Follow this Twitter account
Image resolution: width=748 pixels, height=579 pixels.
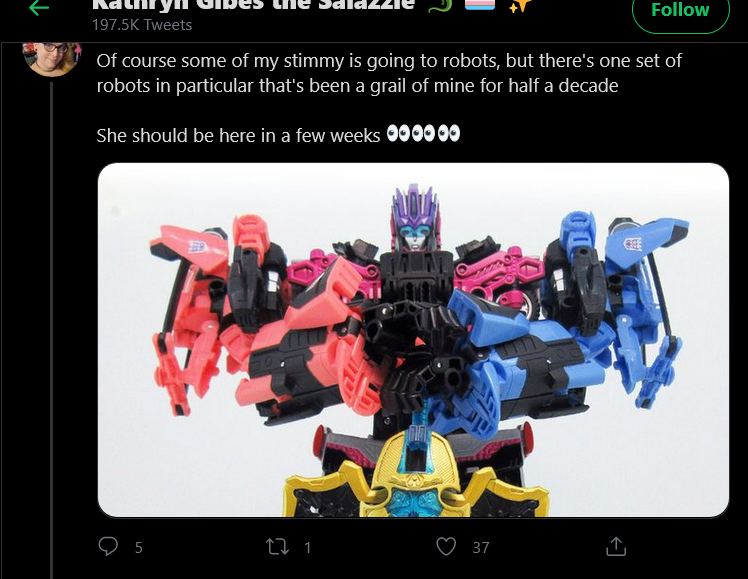[x=680, y=10]
